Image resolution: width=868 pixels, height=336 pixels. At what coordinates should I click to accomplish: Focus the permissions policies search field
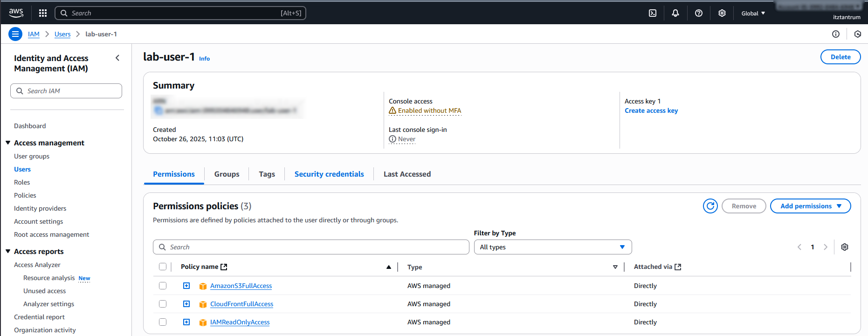click(x=311, y=247)
